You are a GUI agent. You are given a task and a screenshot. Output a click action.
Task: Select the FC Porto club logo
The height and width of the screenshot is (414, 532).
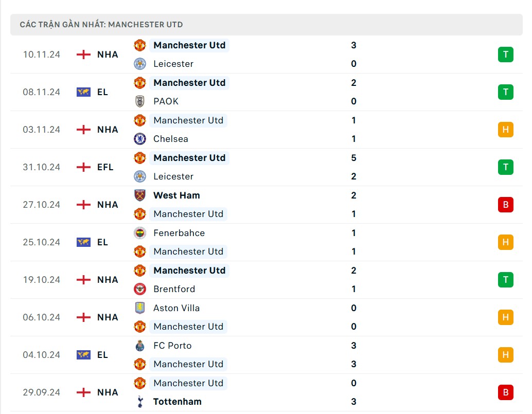click(139, 346)
